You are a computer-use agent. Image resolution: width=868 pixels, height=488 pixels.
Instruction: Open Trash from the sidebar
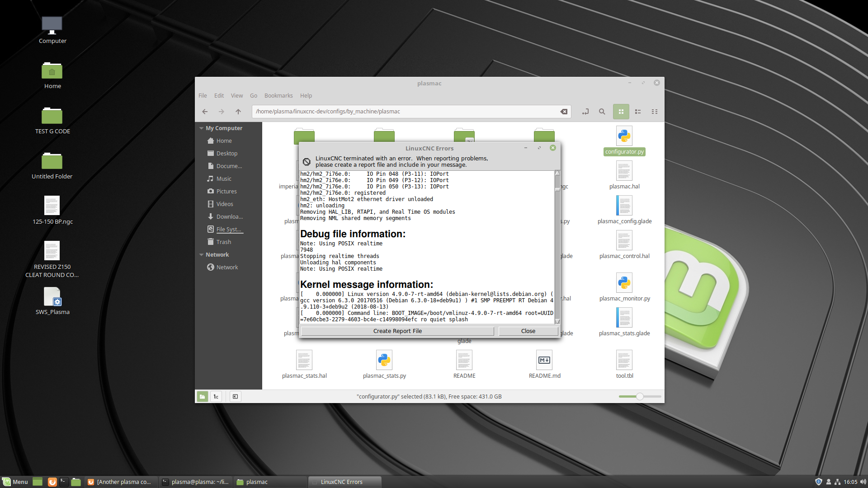223,242
